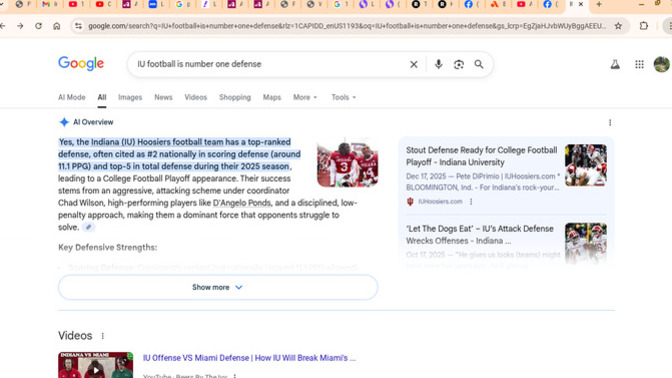The width and height of the screenshot is (672, 378).
Task: Start a search by voice
Action: (x=438, y=64)
